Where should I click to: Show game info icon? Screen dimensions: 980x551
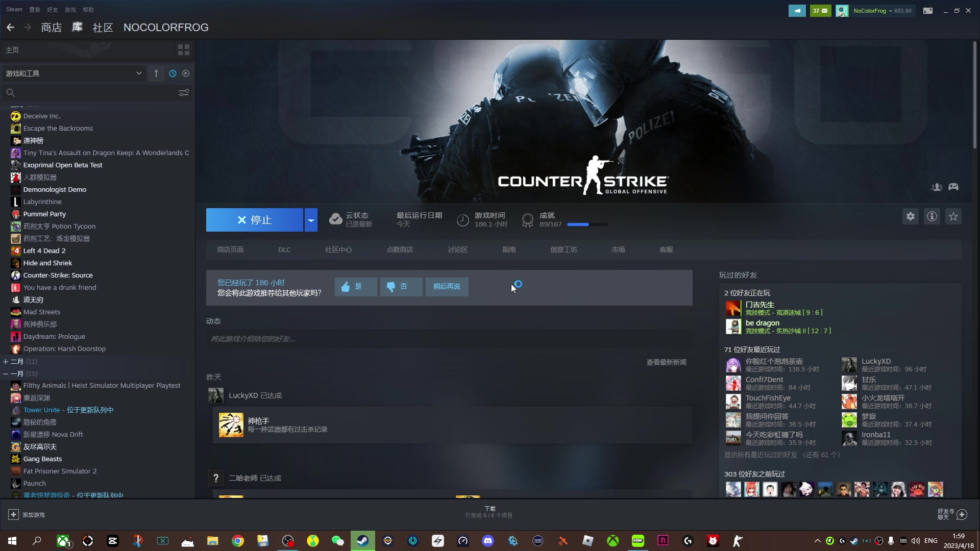[932, 217]
